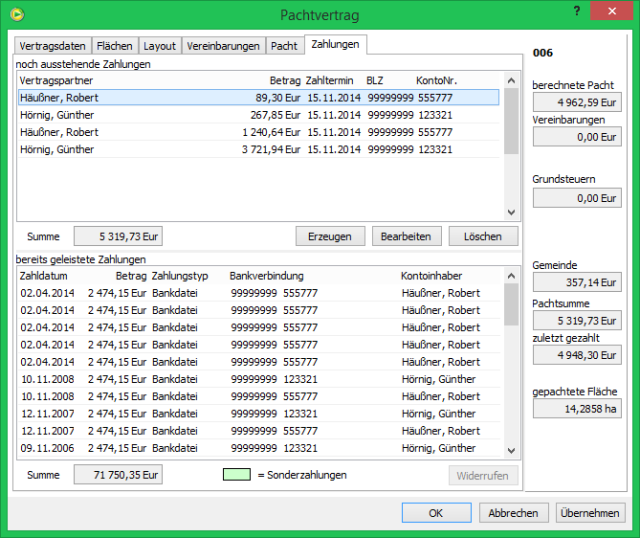Open the Vereinbarungen tab
The width and height of the screenshot is (640, 538).
(x=225, y=46)
